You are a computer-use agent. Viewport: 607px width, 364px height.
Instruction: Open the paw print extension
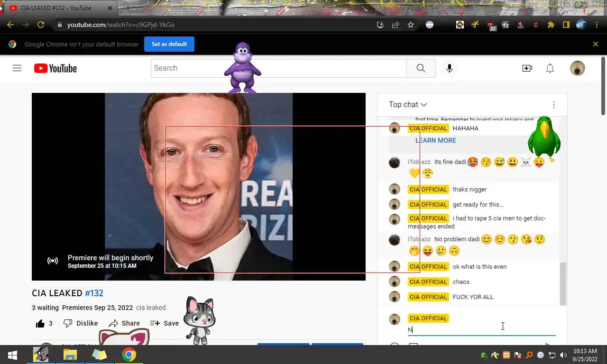460,25
